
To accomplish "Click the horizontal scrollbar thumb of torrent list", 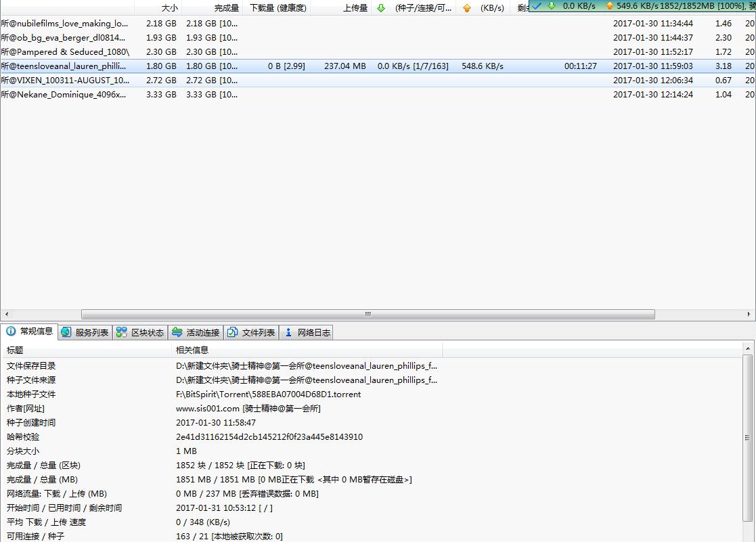I will pyautogui.click(x=368, y=314).
